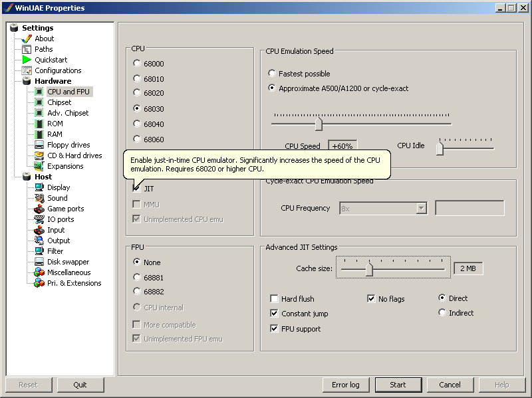Click the Display monitor icon

pyautogui.click(x=39, y=187)
